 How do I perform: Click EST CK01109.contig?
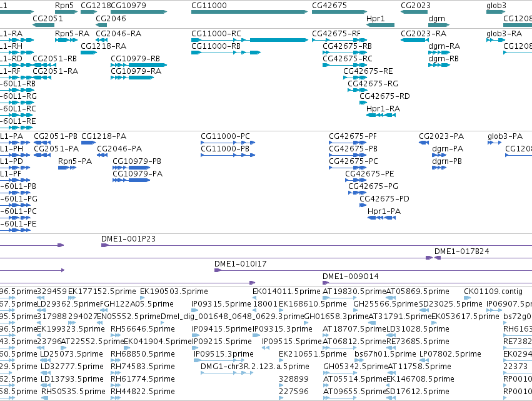point(493,292)
